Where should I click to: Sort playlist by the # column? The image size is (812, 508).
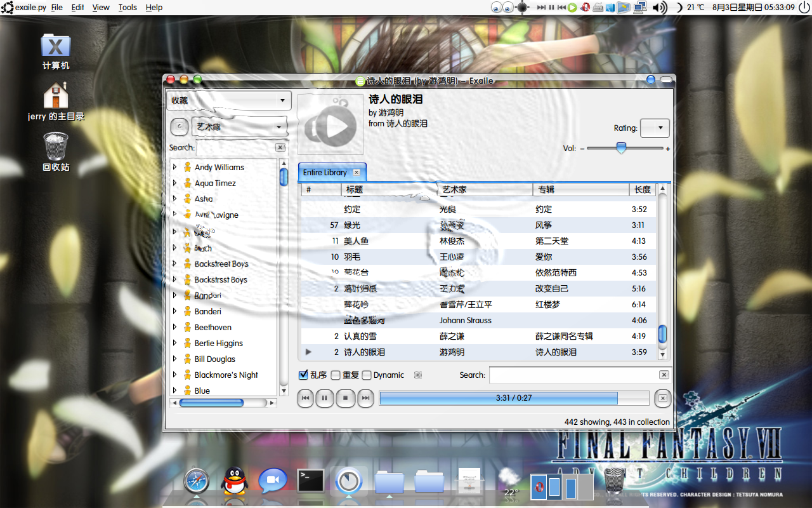(x=322, y=189)
